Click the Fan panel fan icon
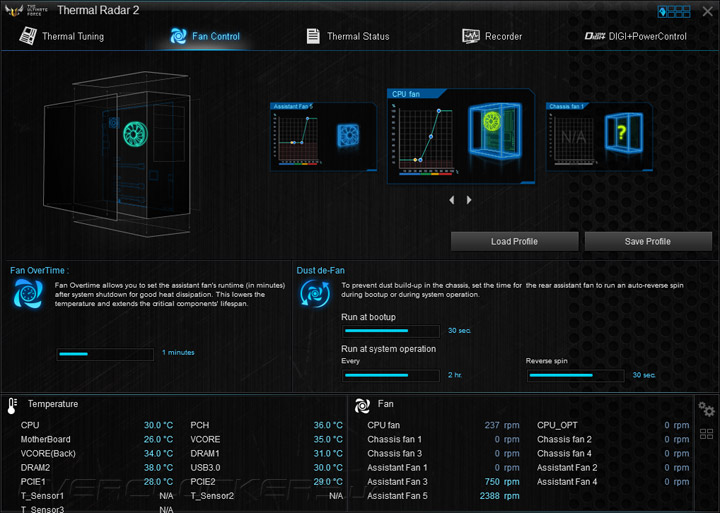This screenshot has width=720, height=513. click(362, 406)
